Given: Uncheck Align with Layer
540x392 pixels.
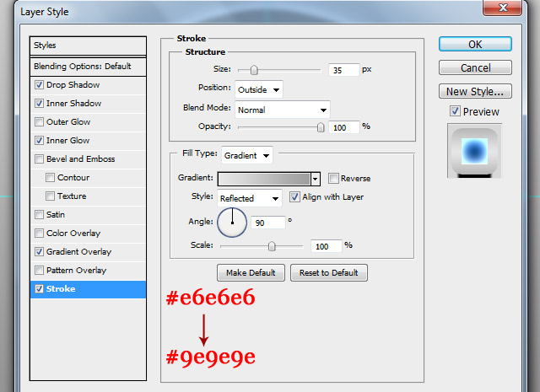Looking at the screenshot, I should [294, 197].
